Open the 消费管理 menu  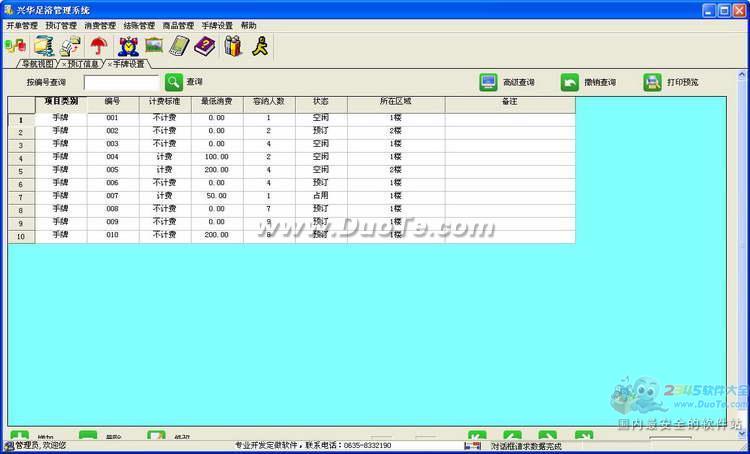pyautogui.click(x=100, y=26)
